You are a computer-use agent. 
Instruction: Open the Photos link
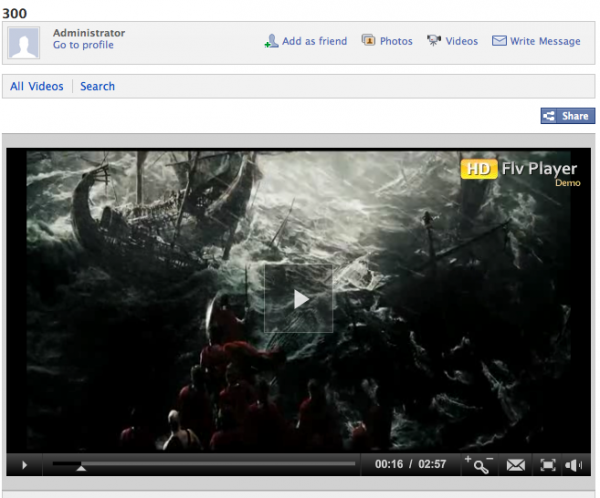(x=396, y=41)
